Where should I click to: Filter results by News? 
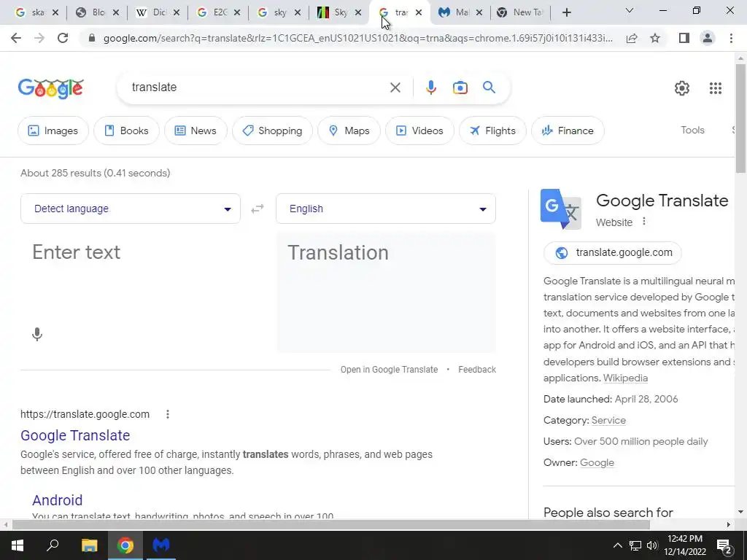tap(196, 131)
